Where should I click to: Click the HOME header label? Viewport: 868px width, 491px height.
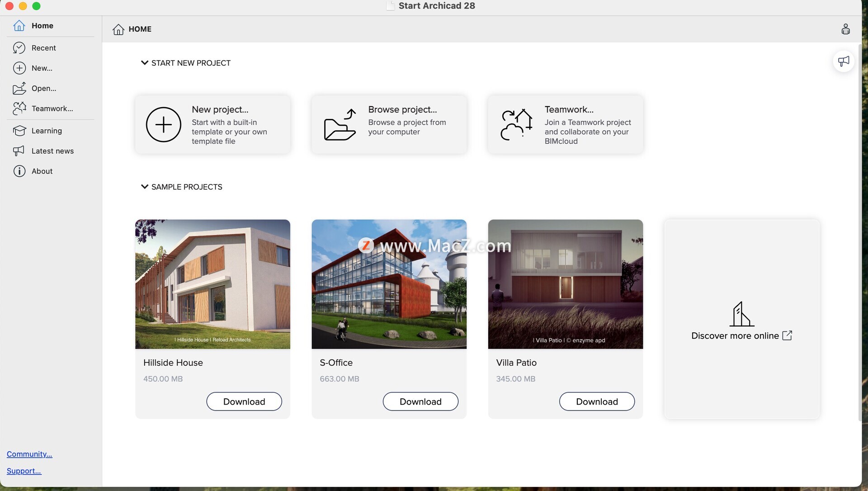140,29
